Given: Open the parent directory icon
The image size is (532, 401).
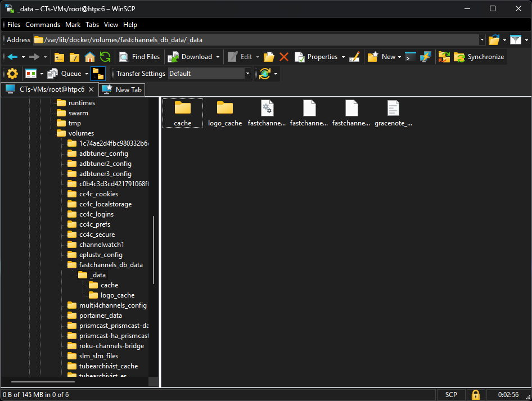Looking at the screenshot, I should 60,57.
